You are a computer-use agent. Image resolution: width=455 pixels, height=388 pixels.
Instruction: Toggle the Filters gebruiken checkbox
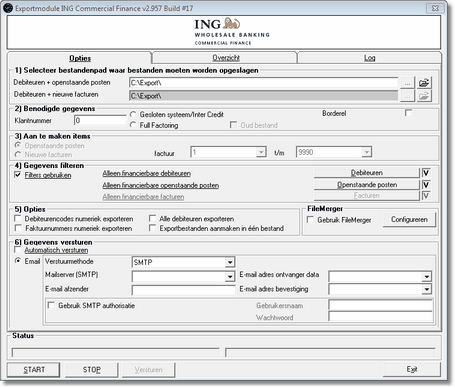click(18, 175)
